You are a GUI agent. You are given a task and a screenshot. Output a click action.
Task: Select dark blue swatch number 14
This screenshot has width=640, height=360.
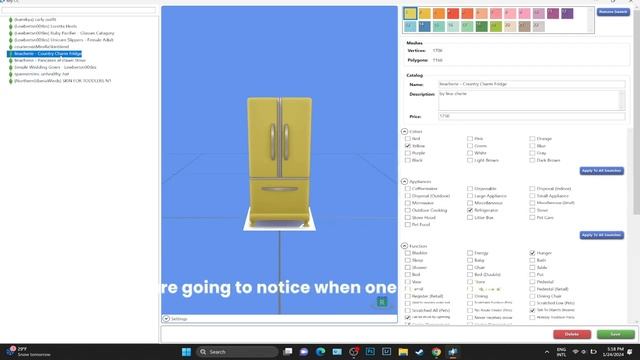(424, 27)
